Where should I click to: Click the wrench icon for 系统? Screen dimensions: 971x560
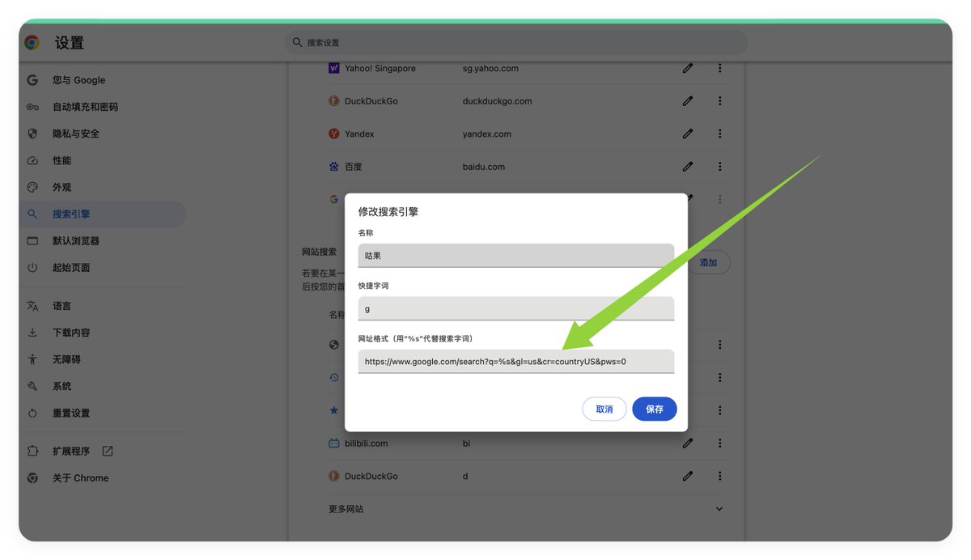[x=32, y=386]
